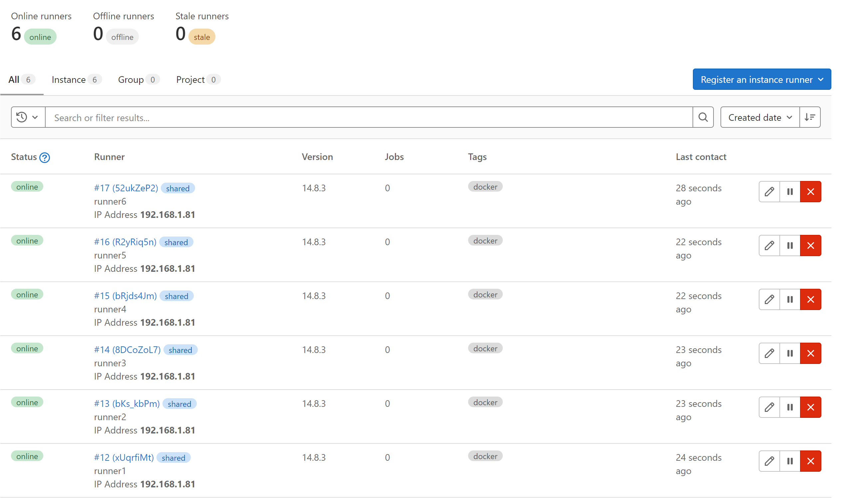
Task: Open the Register an instance runner dropdown
Action: pos(761,80)
